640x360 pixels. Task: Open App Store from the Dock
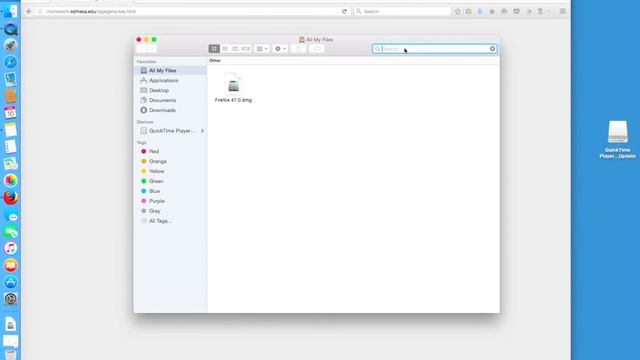(11, 282)
